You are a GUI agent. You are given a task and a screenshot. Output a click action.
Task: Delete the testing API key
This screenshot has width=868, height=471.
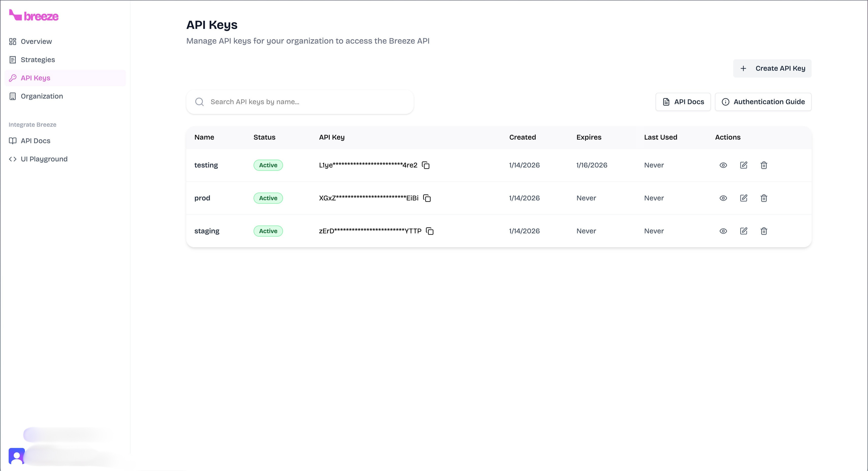click(763, 165)
